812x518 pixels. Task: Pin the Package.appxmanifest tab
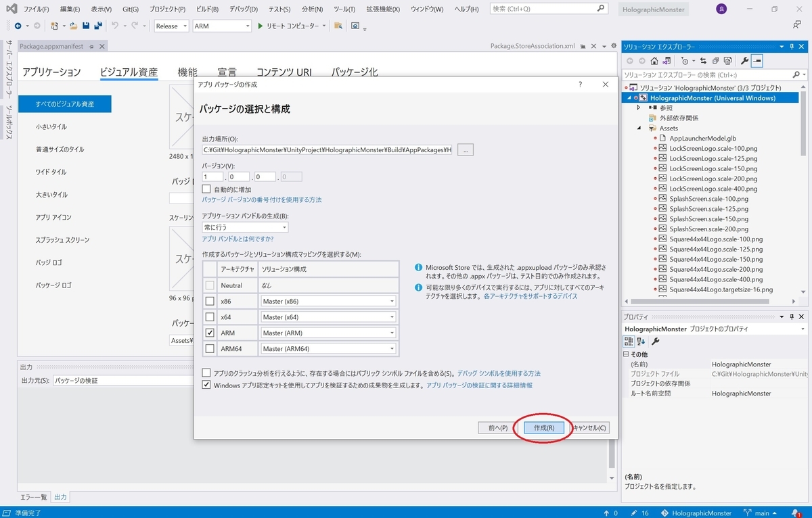(x=91, y=46)
